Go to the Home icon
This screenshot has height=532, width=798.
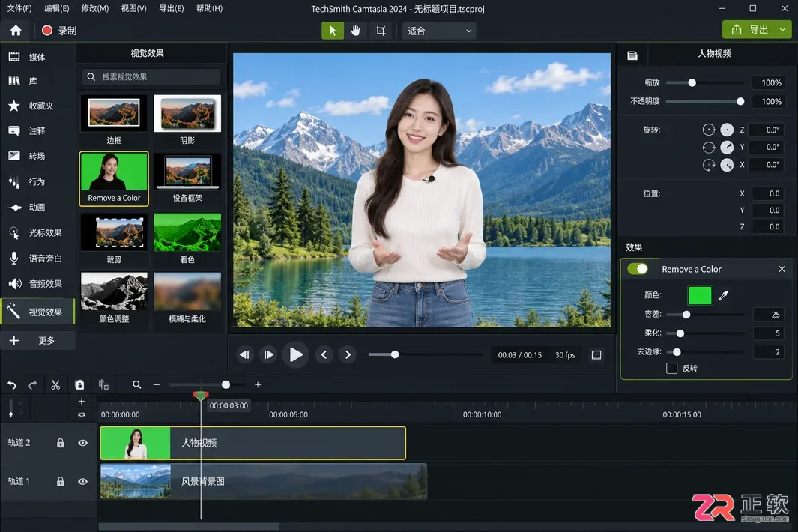16,31
